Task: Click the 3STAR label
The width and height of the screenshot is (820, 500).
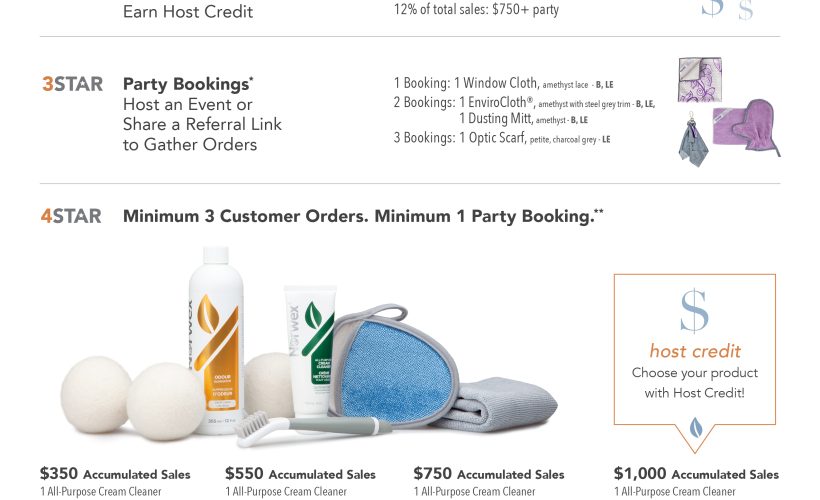Action: pyautogui.click(x=72, y=84)
